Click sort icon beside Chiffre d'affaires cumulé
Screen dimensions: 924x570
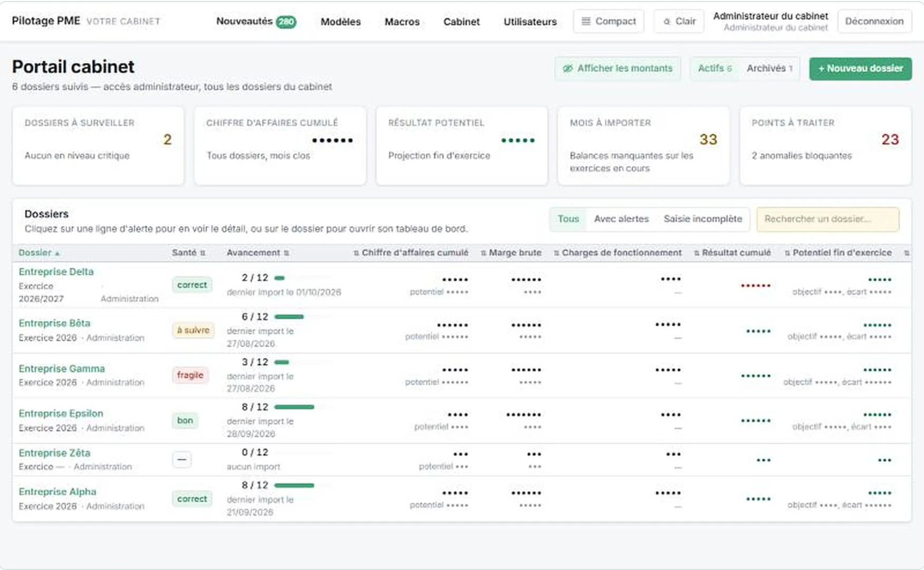(x=356, y=253)
